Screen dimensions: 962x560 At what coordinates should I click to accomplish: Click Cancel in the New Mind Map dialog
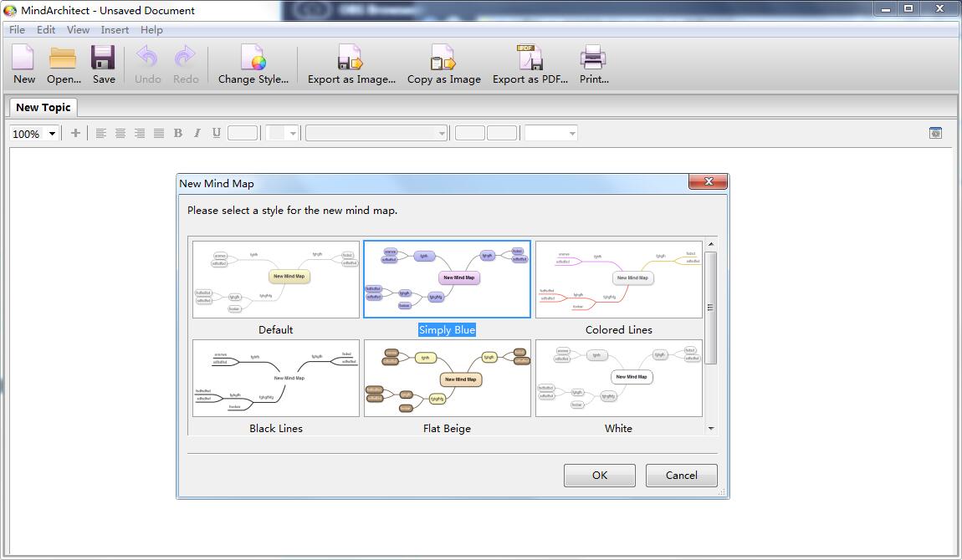pyautogui.click(x=681, y=476)
